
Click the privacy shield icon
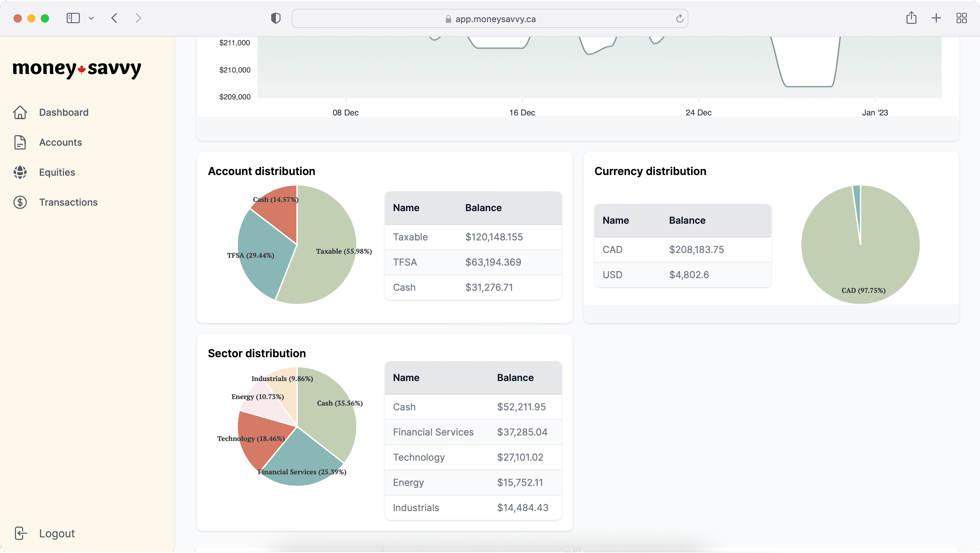pos(276,18)
